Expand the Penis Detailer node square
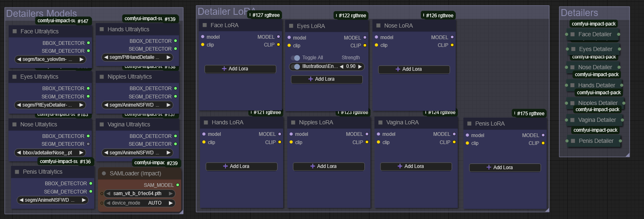The width and height of the screenshot is (644, 219). coord(573,141)
